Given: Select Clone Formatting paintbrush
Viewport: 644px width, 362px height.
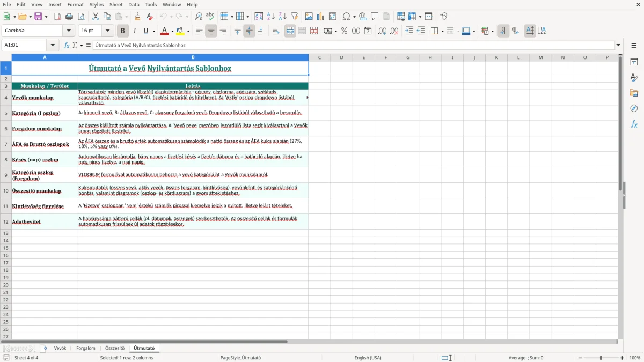Looking at the screenshot, I should point(137,17).
